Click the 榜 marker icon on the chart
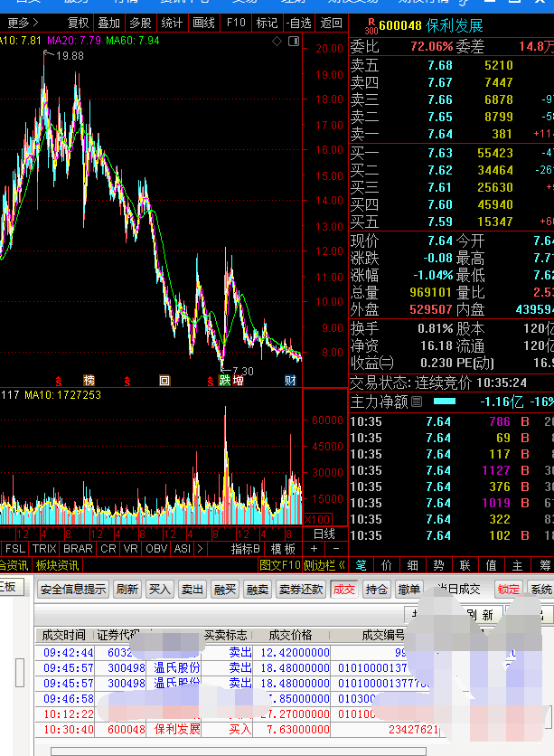The image size is (554, 756). [89, 381]
